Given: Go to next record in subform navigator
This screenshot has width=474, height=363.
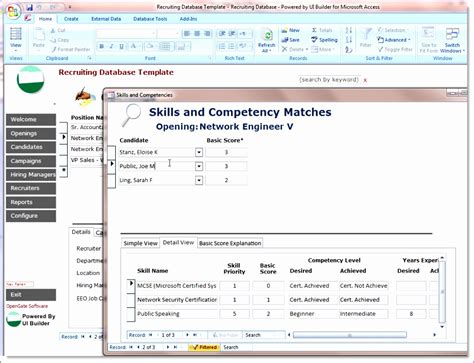Looking at the screenshot, I should coord(187,335).
